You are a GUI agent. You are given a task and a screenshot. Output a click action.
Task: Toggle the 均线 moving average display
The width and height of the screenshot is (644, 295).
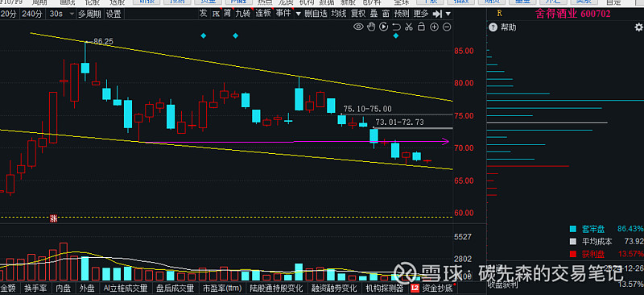pyautogui.click(x=339, y=14)
